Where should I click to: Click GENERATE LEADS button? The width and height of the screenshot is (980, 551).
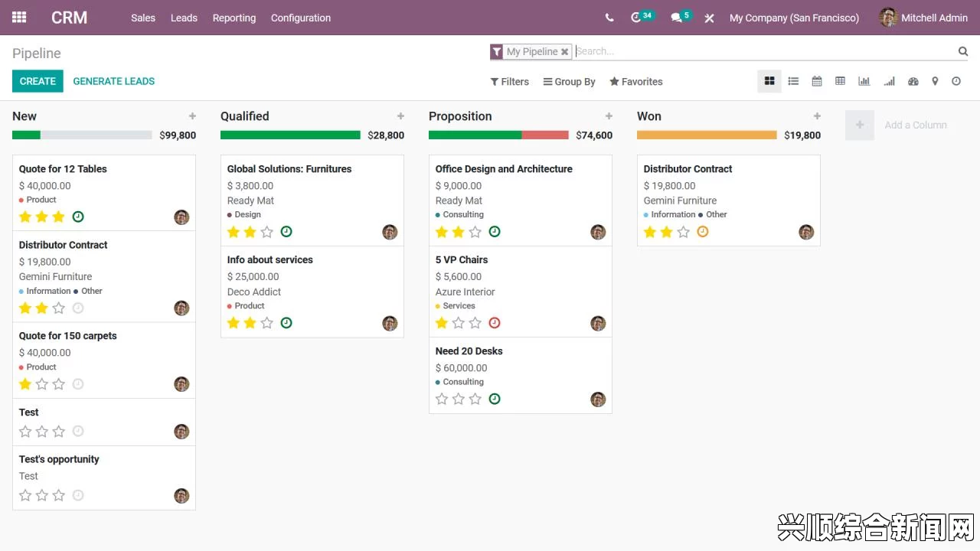click(114, 81)
